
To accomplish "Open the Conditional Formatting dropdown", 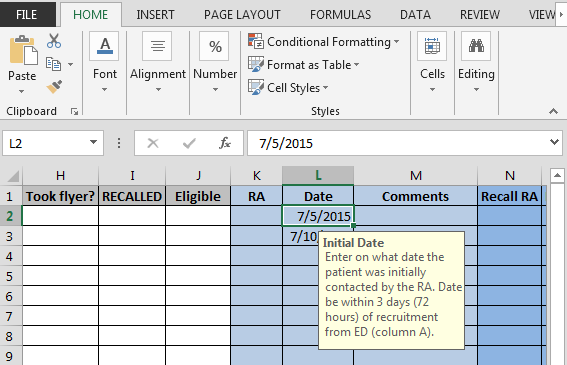I will (397, 42).
